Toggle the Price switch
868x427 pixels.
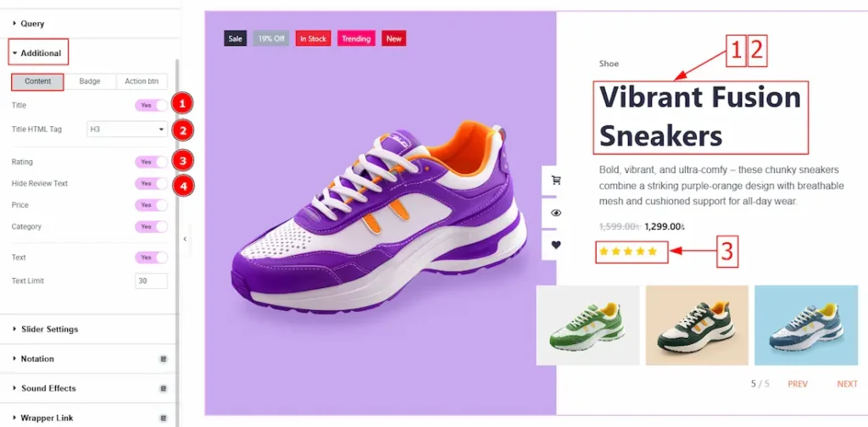151,205
